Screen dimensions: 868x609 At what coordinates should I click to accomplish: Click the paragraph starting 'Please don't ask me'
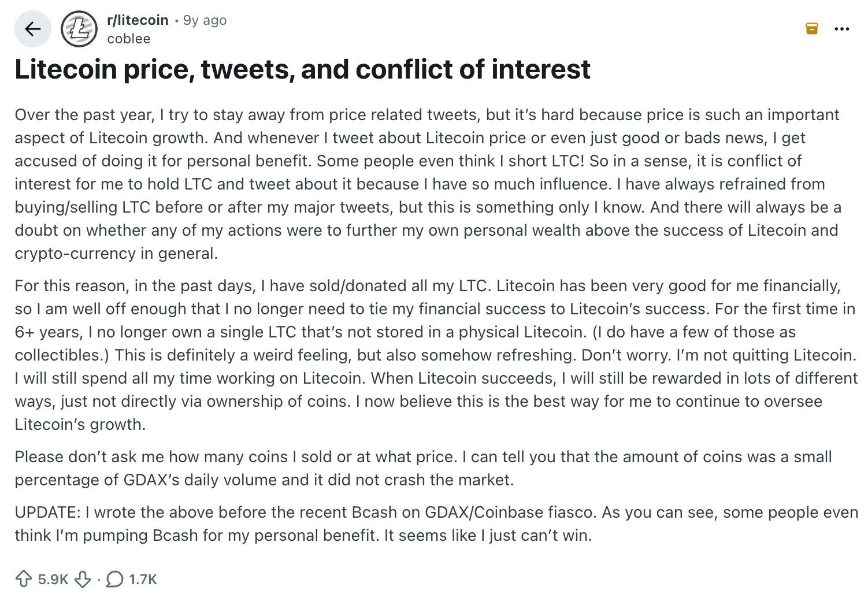coord(423,468)
